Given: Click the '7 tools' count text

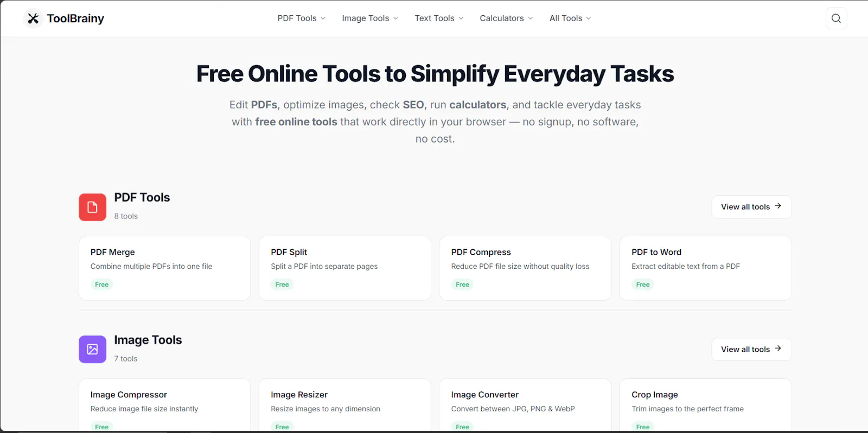Looking at the screenshot, I should [x=126, y=359].
